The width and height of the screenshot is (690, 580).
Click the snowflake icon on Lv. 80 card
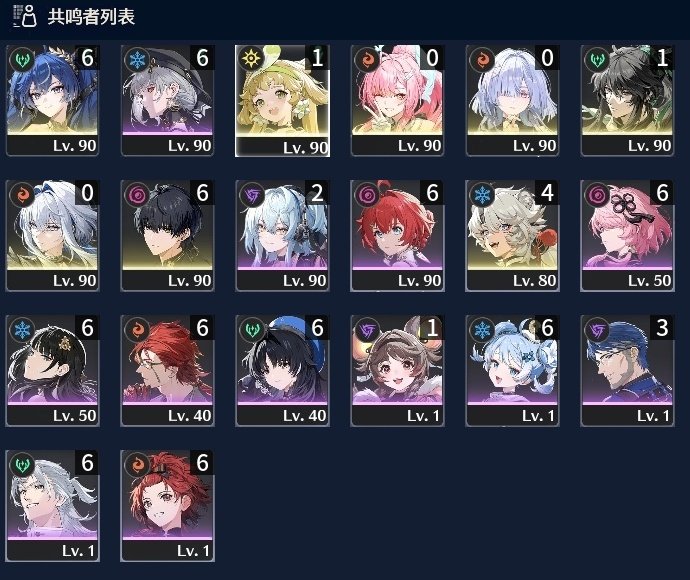482,194
